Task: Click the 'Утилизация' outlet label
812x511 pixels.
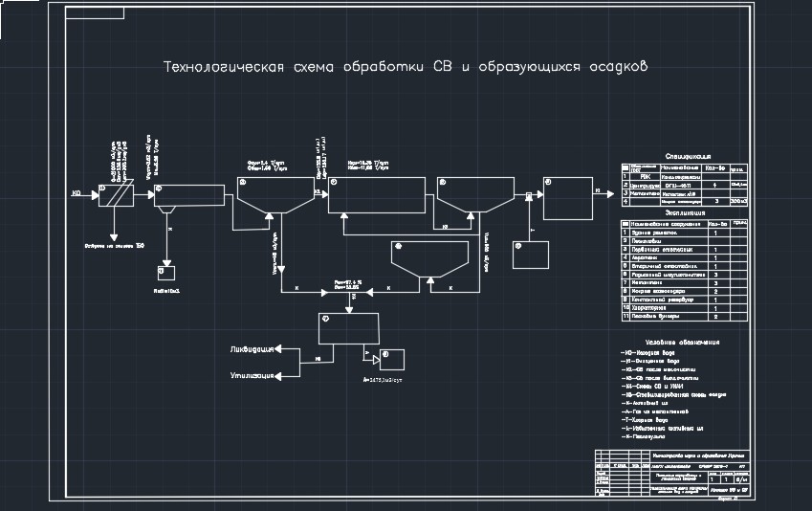Action: (x=252, y=375)
